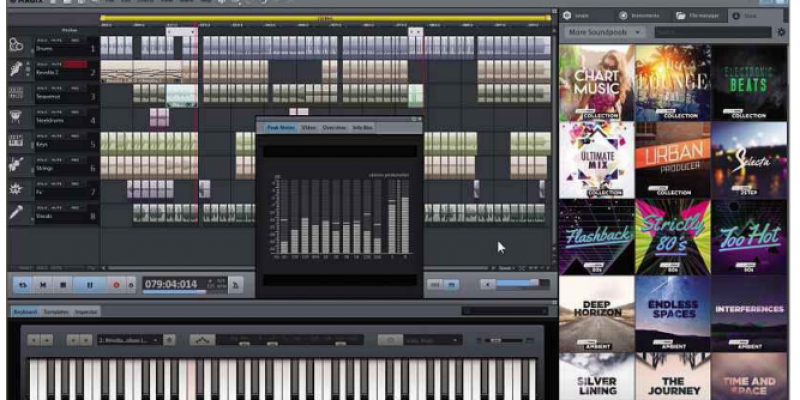The image size is (800, 400).
Task: Pause playback with the transport pause button
Action: (90, 285)
